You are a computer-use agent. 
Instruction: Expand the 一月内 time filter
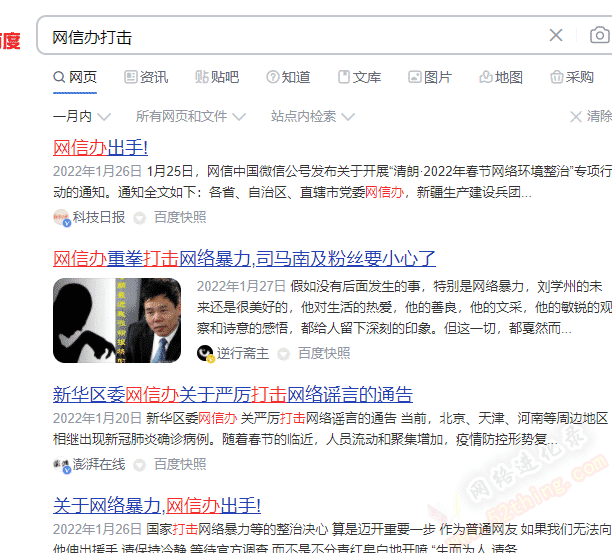click(x=82, y=116)
